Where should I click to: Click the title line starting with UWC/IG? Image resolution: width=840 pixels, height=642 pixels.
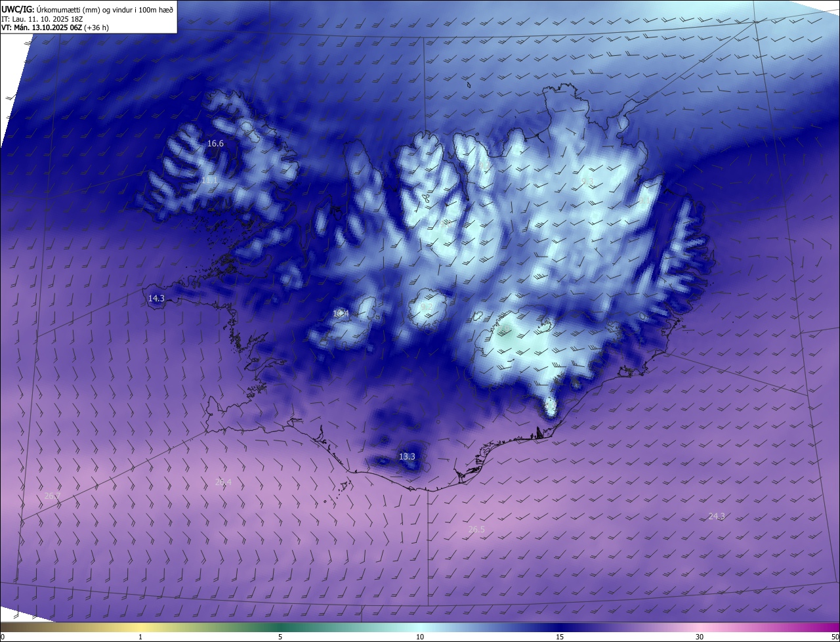coord(88,10)
